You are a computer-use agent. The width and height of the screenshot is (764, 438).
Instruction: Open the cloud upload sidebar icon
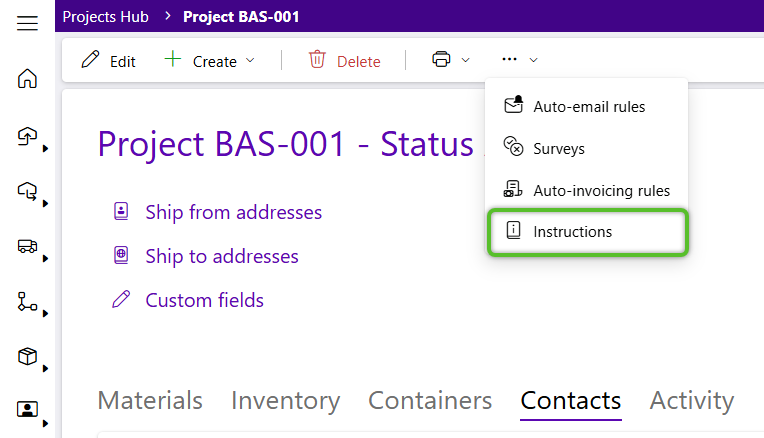pyautogui.click(x=27, y=136)
